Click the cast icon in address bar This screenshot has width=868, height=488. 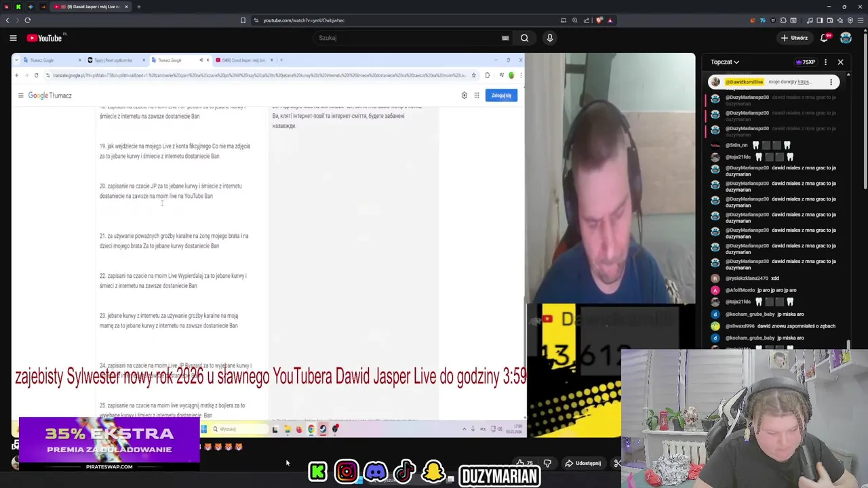(564, 20)
